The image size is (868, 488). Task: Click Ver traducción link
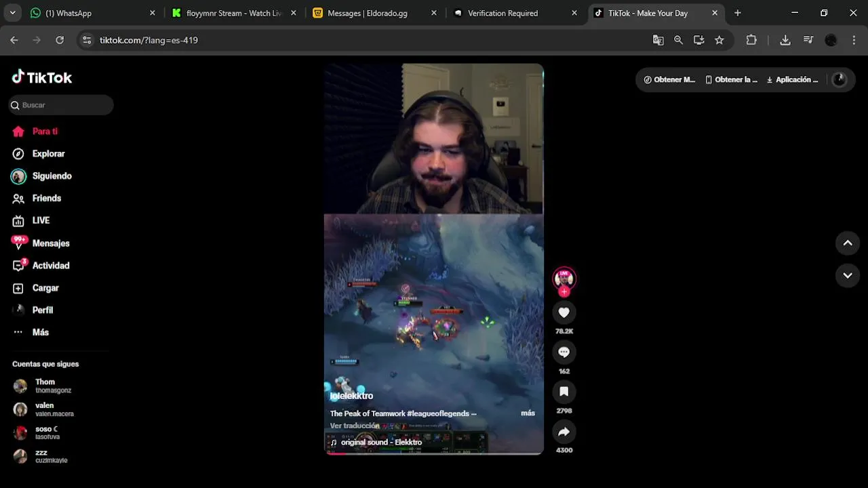354,426
